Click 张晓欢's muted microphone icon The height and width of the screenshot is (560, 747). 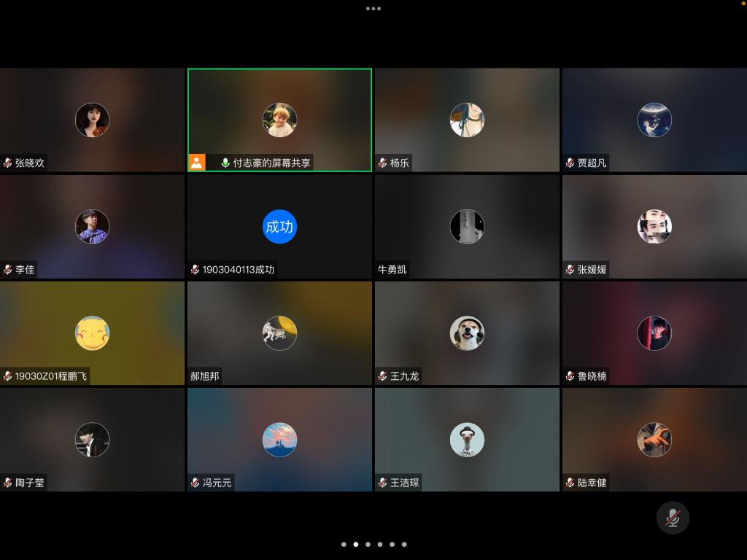(7, 163)
